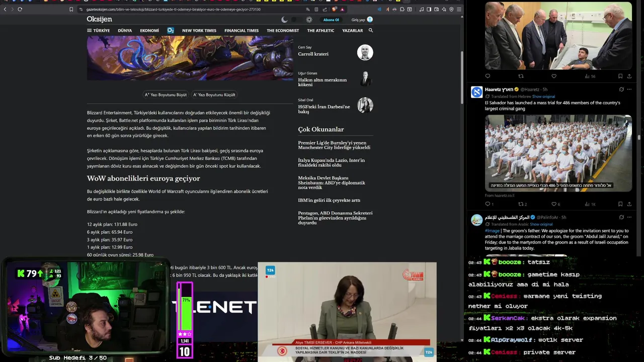
Task: Switch to dark mode with the moon icon
Action: 284,20
